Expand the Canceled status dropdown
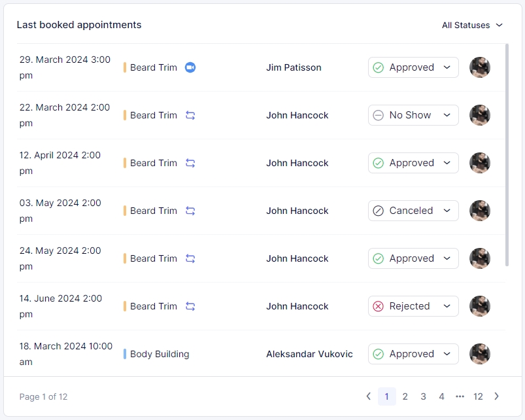525x420 pixels. pos(413,211)
